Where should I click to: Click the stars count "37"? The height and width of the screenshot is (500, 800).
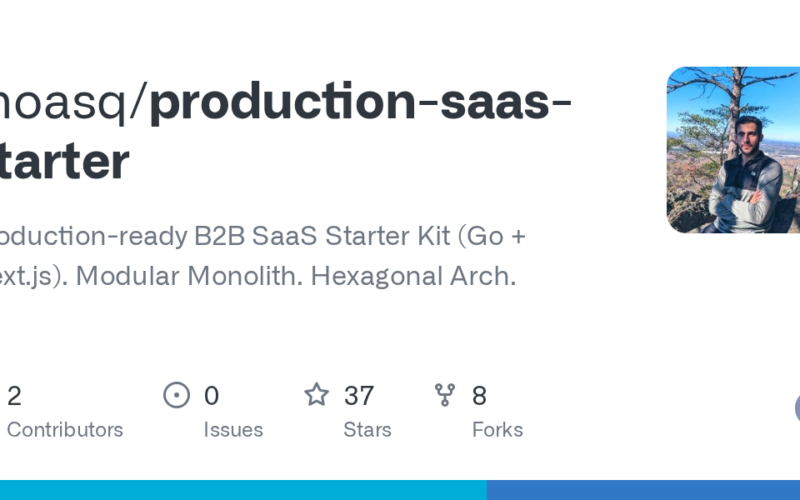[x=359, y=396]
